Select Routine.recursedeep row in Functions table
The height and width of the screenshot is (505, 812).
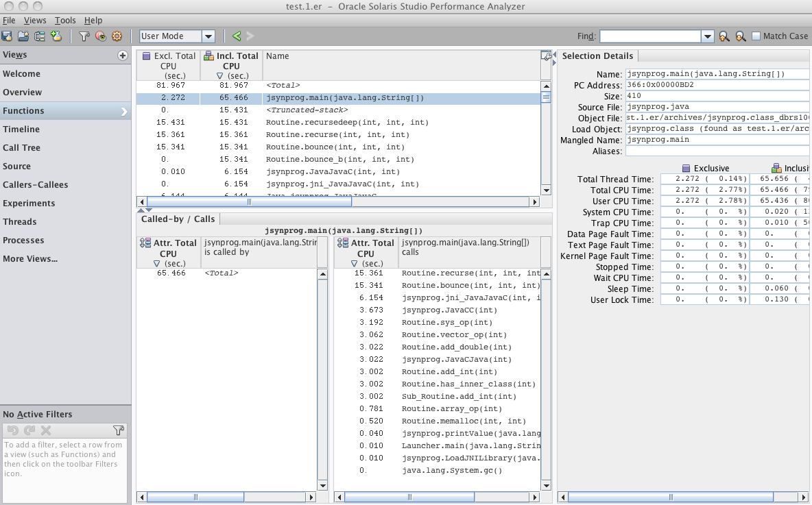(338, 123)
